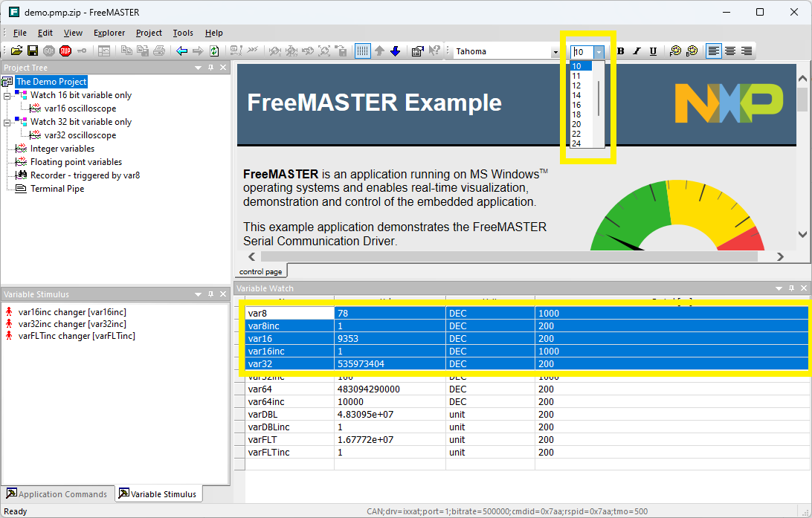Copy the selection with the Copy icon

[x=126, y=51]
